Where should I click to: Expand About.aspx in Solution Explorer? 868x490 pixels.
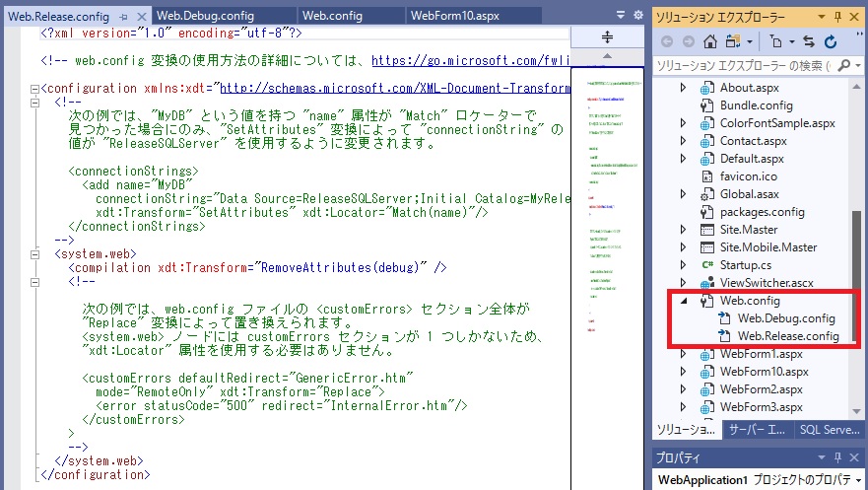pyautogui.click(x=683, y=88)
